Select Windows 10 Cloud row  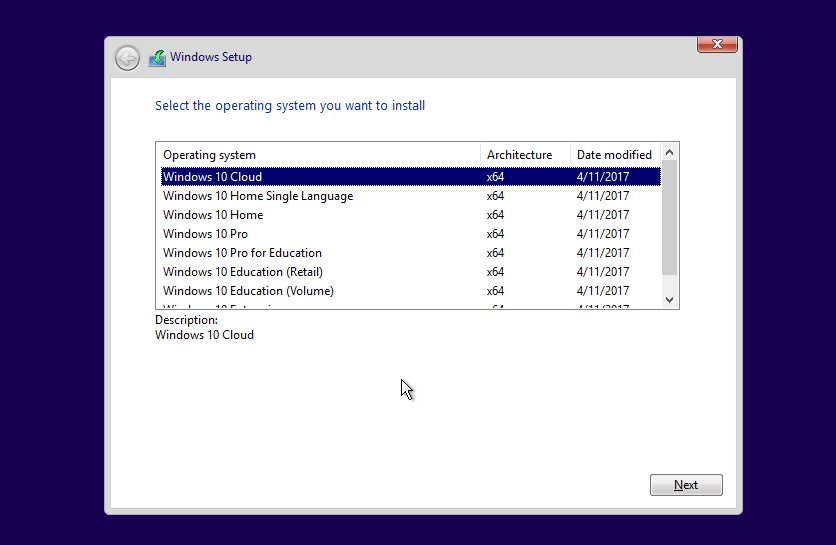coord(411,177)
